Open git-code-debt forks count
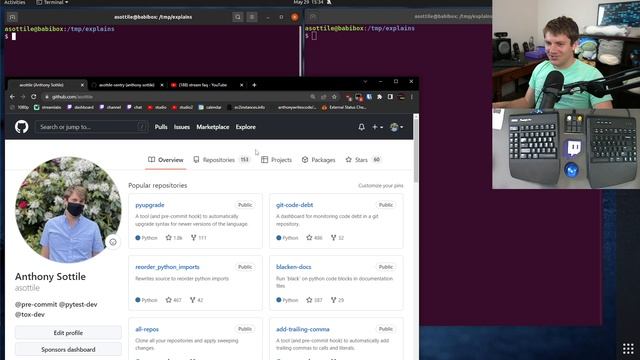This screenshot has width=640, height=360. pyautogui.click(x=337, y=238)
